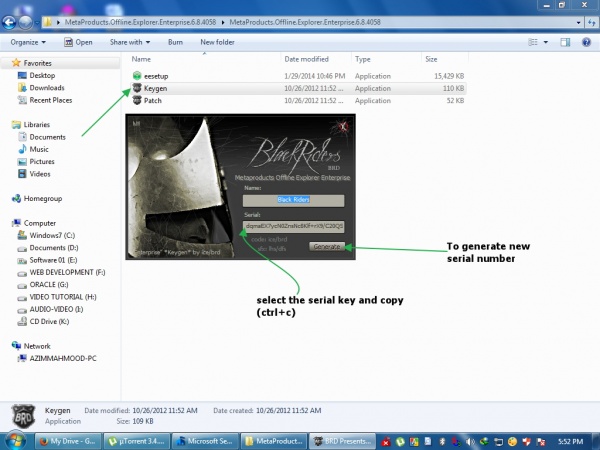Click the folder icon in the address bar
The width and height of the screenshot is (600, 450).
click(x=47, y=22)
